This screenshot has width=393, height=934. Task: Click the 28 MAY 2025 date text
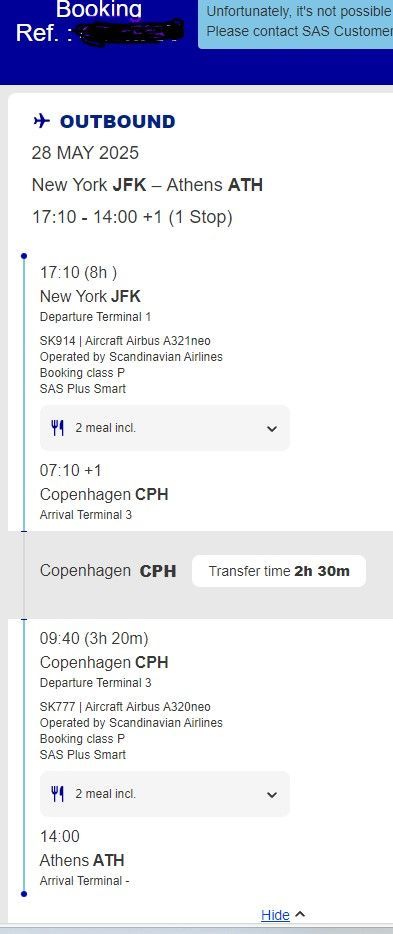pos(85,153)
